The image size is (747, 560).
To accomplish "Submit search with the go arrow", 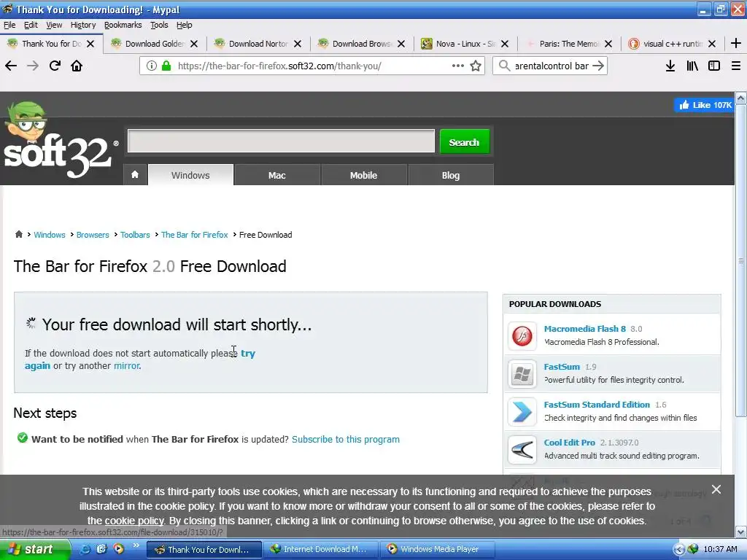I will 598,66.
